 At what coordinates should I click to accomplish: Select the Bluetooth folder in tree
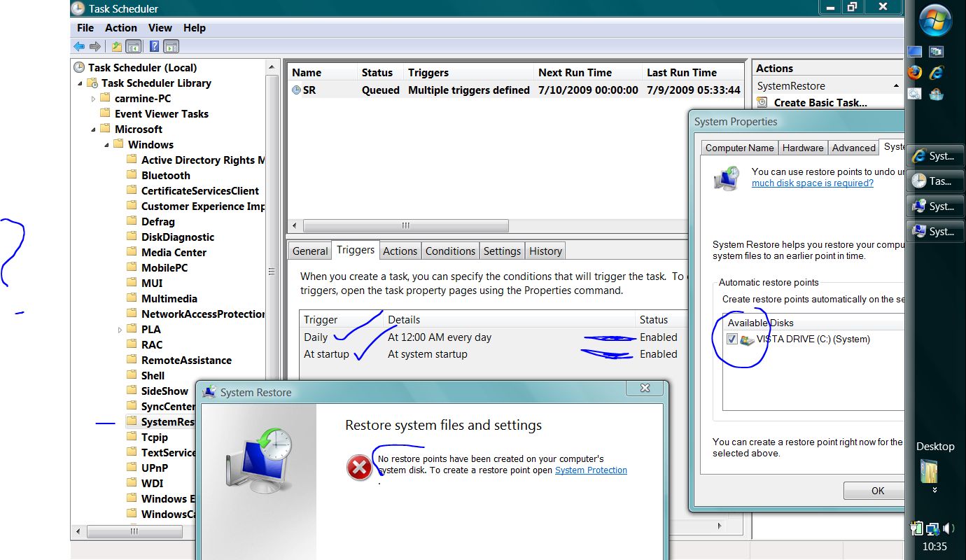166,176
